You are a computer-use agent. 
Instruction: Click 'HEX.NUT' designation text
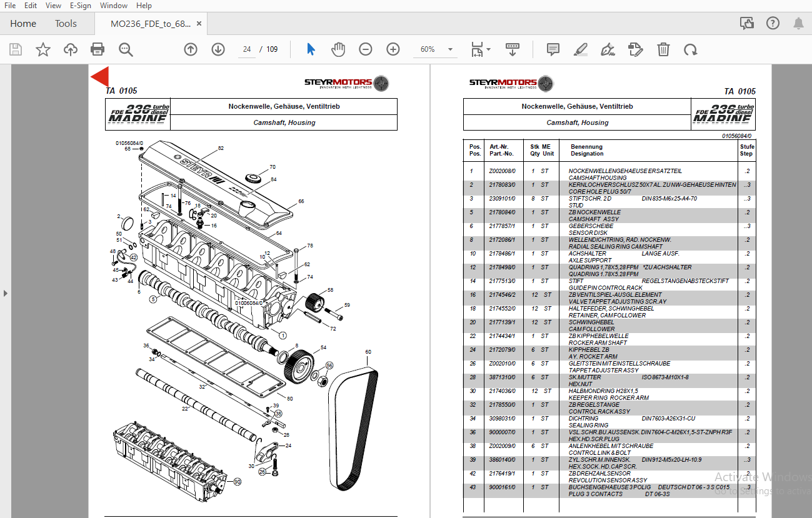(579, 384)
